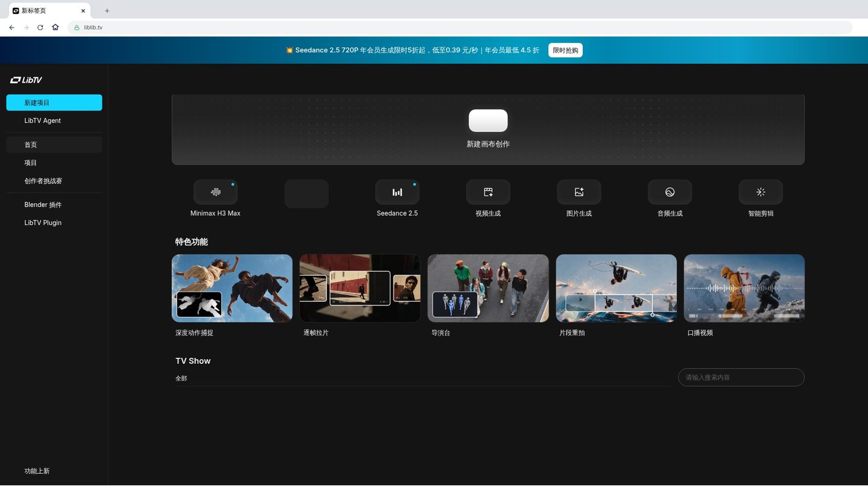Click the TV Show section heading
The image size is (868, 488).
tap(193, 361)
